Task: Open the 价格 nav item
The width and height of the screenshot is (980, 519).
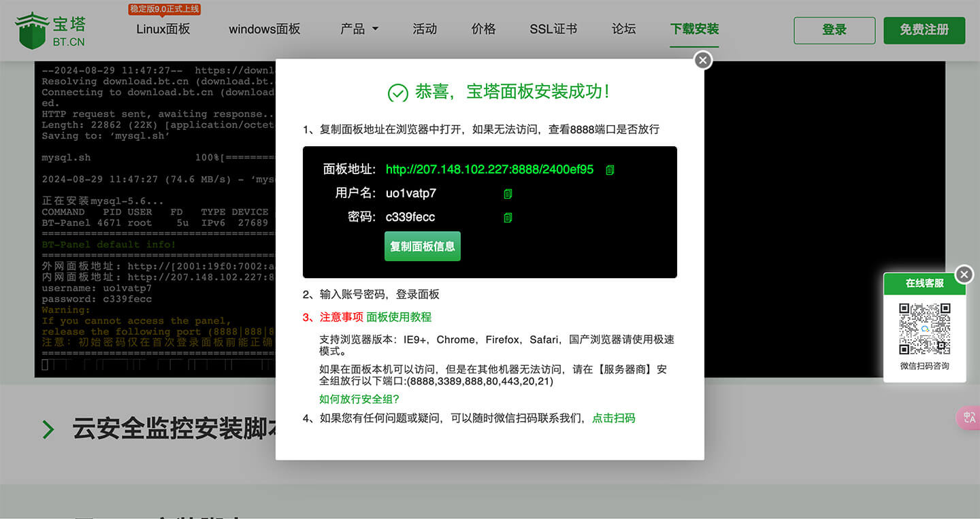Action: [483, 29]
